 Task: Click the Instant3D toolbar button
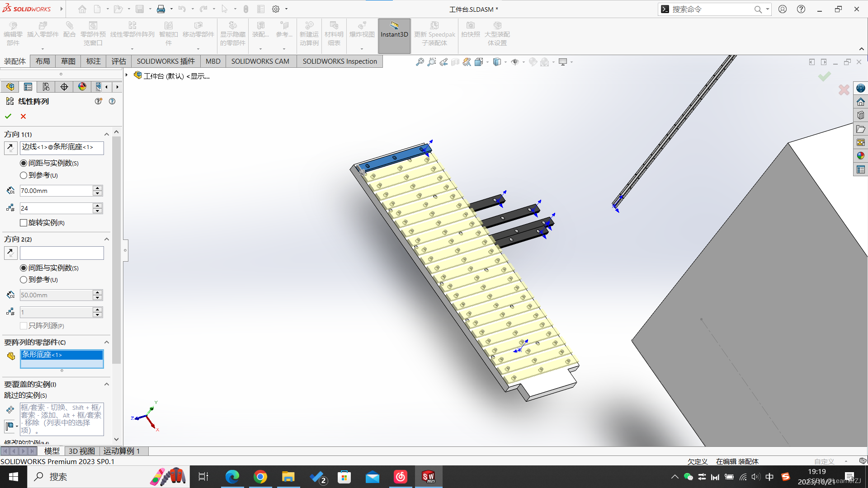click(x=394, y=31)
